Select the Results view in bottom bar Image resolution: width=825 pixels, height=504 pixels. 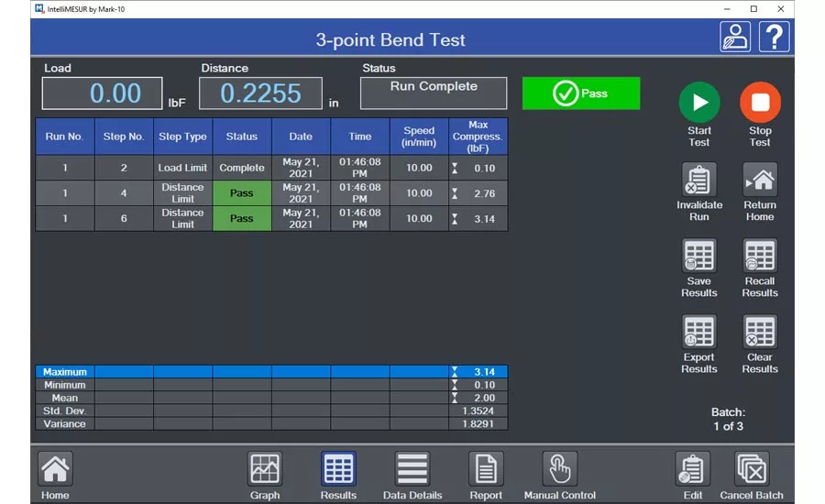(338, 468)
